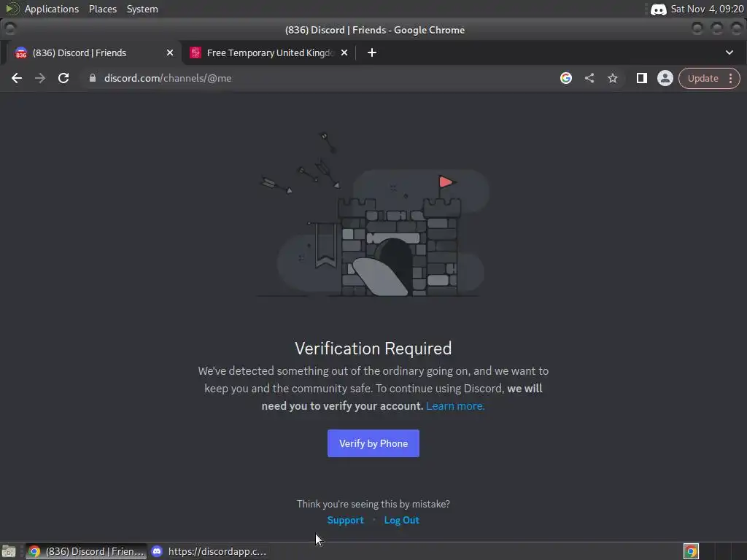Open the Learn more link
This screenshot has height=560, width=747.
[455, 406]
